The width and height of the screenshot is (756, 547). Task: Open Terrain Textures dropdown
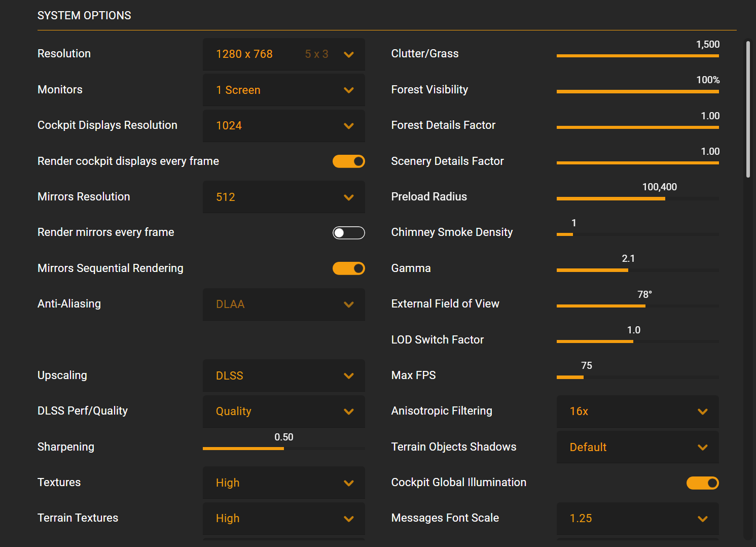(283, 519)
